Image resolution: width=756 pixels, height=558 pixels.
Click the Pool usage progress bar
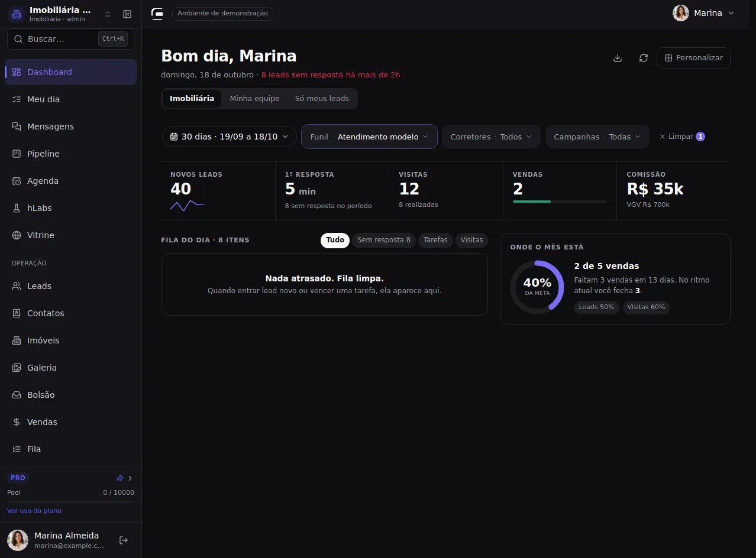[70, 502]
